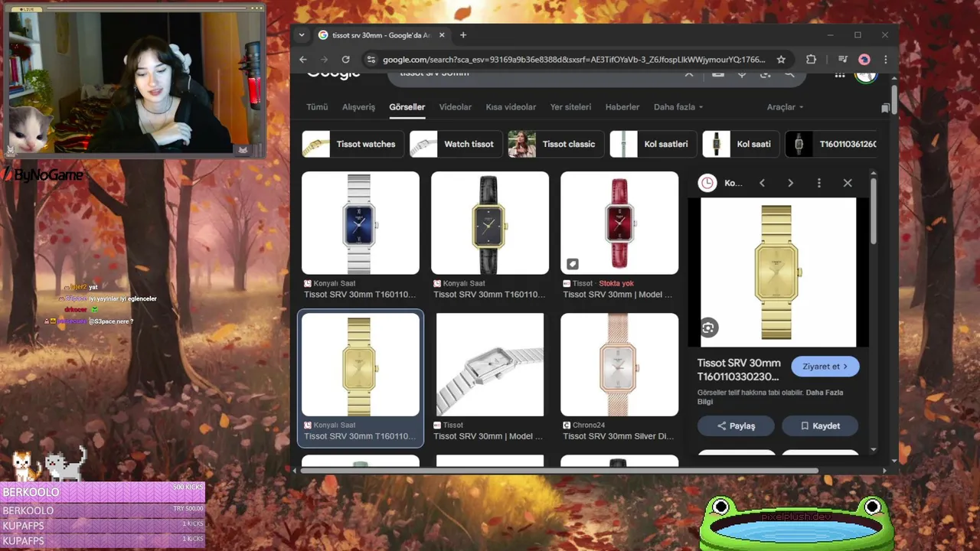Show next image in preview panel
This screenshot has width=980, height=551.
point(790,183)
